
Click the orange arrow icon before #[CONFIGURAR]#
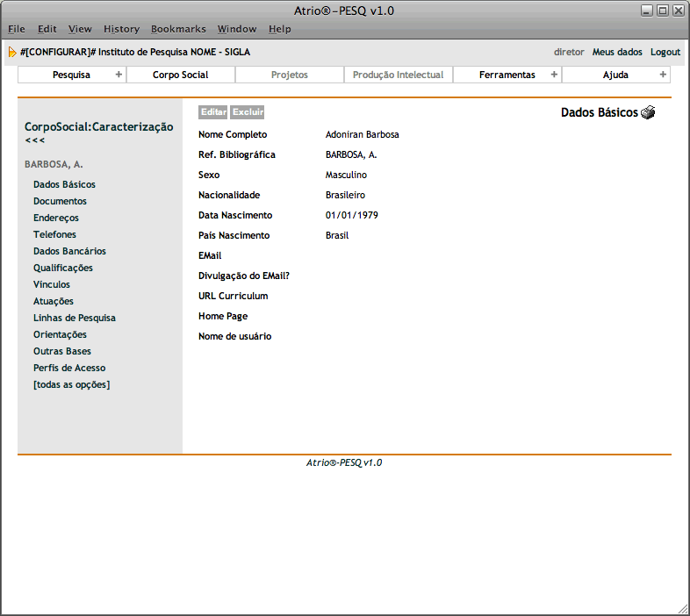tap(12, 52)
